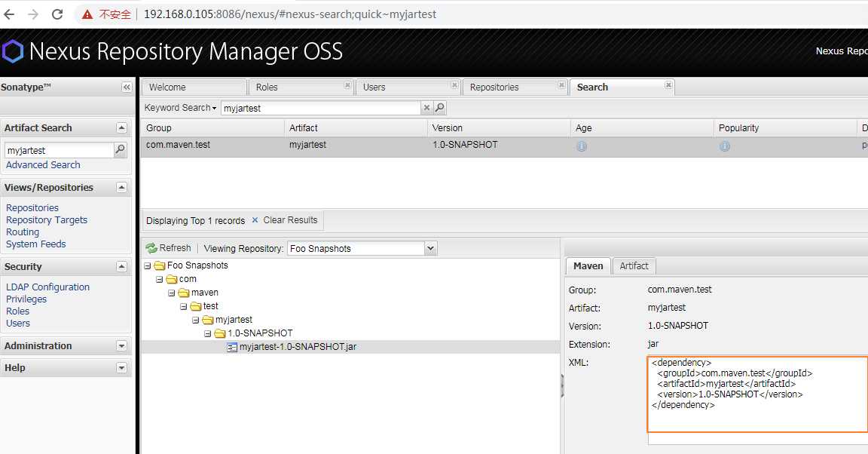This screenshot has width=868, height=454.
Task: Click the maven folder icon
Action: [184, 293]
